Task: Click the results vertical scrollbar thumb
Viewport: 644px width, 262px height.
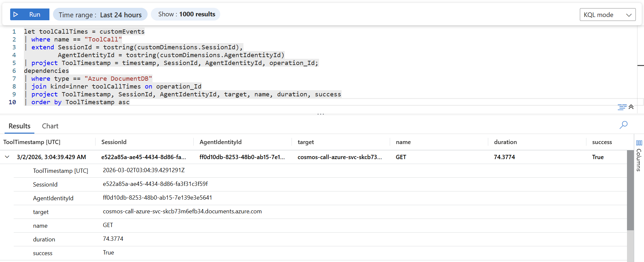Action: pyautogui.click(x=630, y=190)
